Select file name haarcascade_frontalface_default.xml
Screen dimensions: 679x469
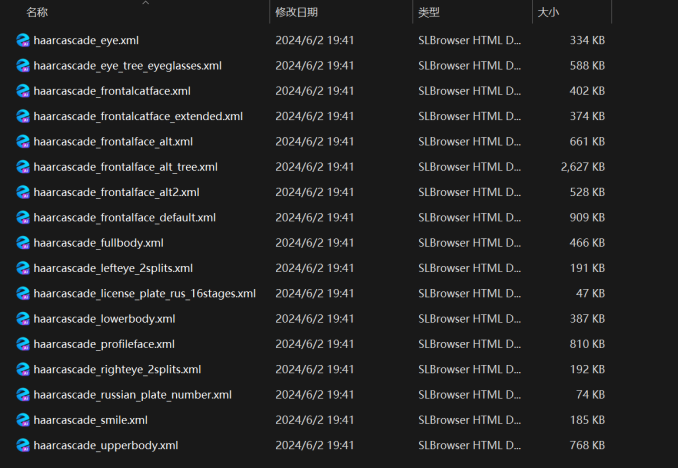[x=125, y=218]
